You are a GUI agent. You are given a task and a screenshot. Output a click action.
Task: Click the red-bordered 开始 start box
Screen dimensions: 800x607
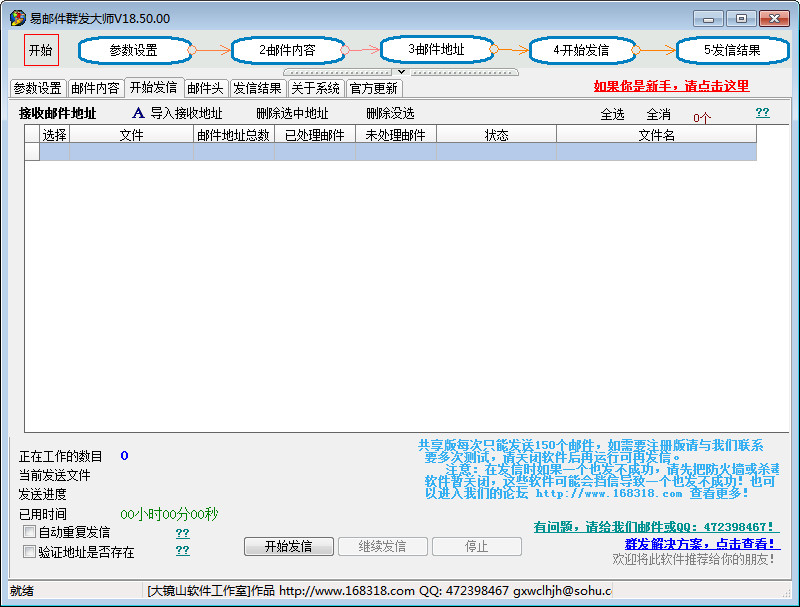[41, 50]
